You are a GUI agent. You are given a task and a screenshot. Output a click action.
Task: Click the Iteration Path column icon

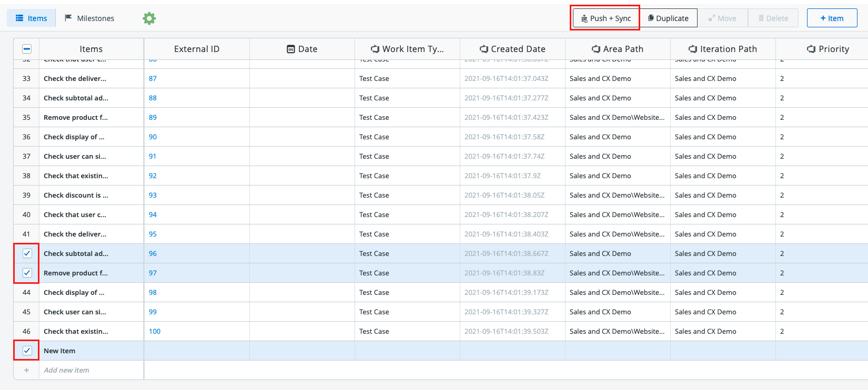pos(693,49)
